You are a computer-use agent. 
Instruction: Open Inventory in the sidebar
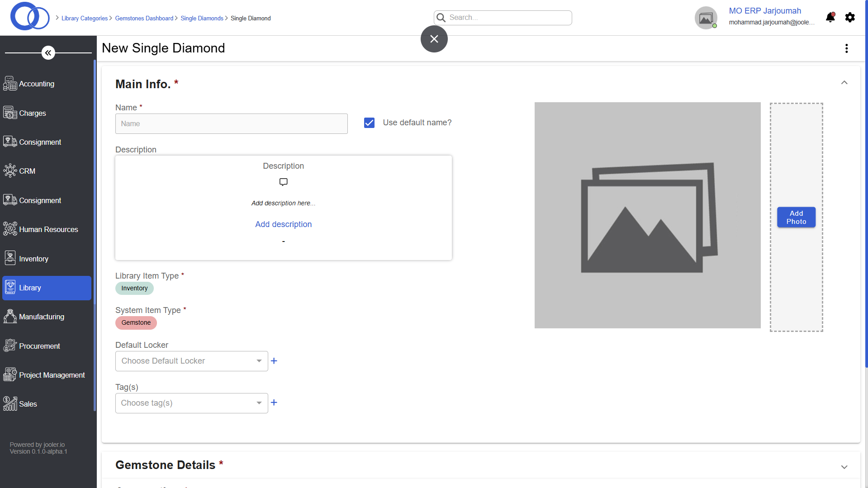(x=33, y=259)
